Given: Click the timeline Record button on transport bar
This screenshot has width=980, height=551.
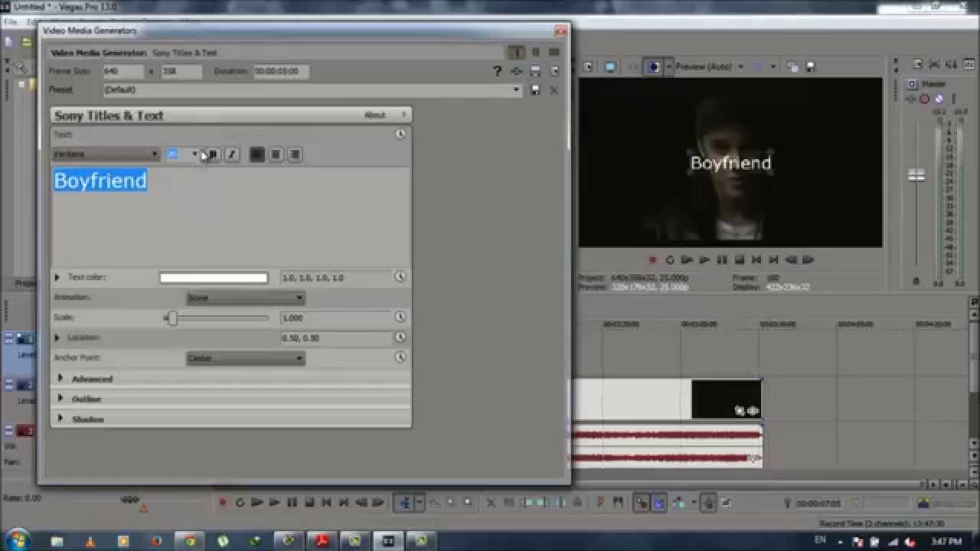Looking at the screenshot, I should pos(223,503).
